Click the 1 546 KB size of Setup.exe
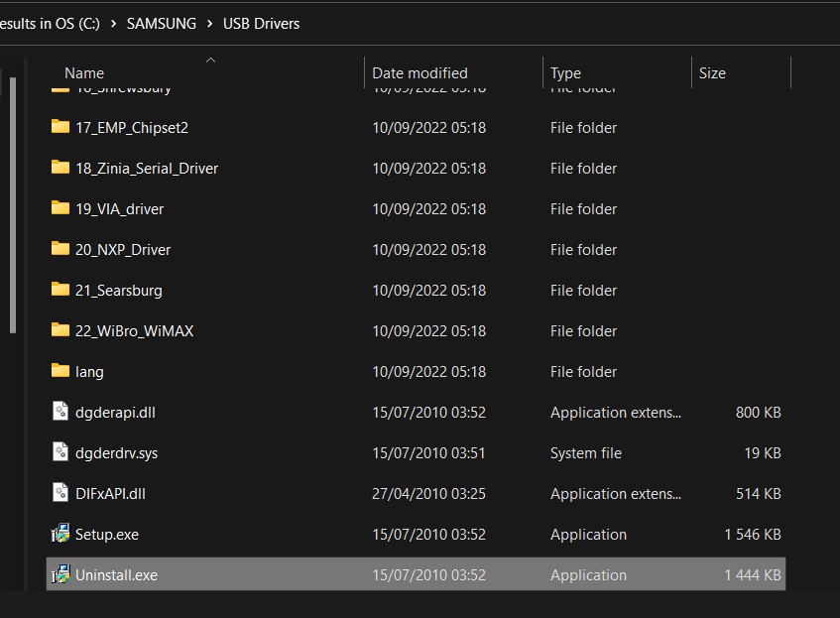840x618 pixels. click(753, 535)
